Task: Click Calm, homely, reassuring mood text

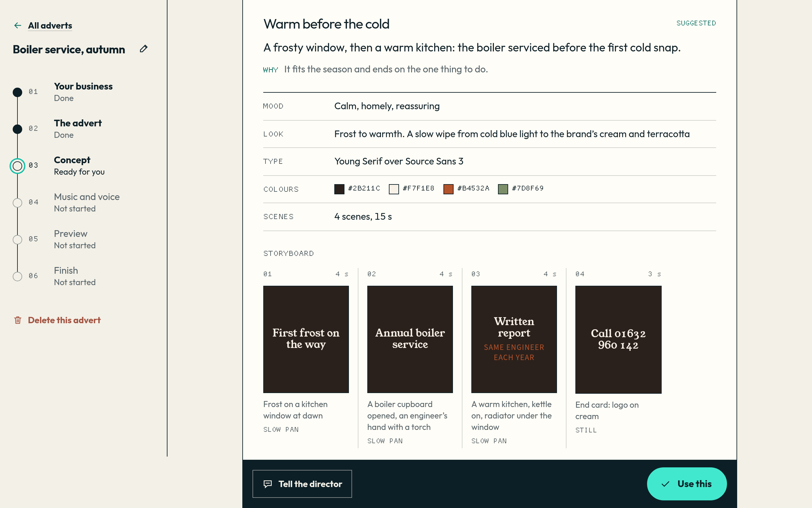Action: click(x=387, y=106)
